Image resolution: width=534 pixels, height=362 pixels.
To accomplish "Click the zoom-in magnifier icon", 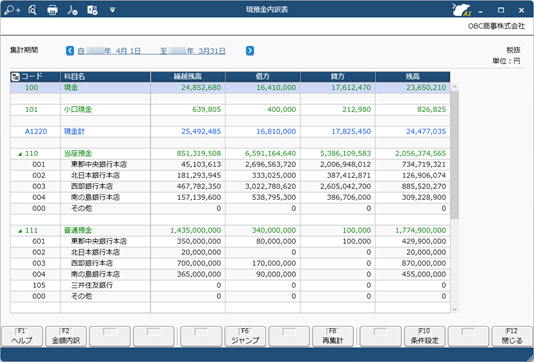I will 13,10.
